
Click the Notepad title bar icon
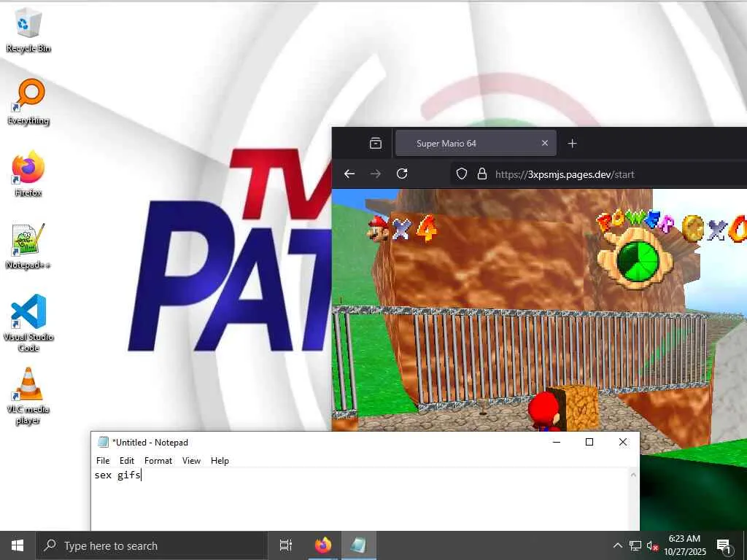(103, 442)
